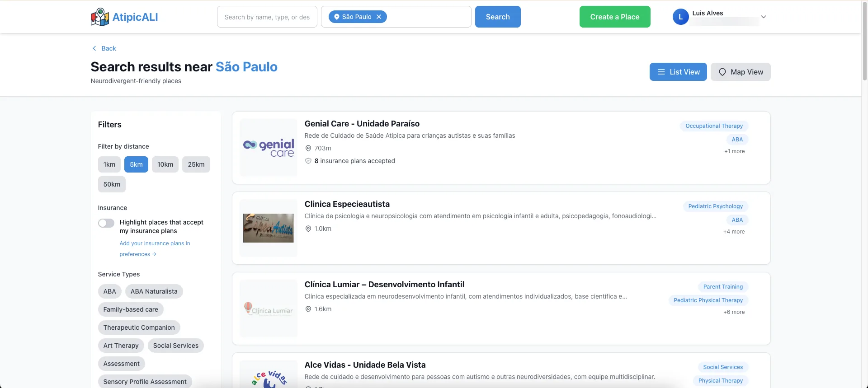Image resolution: width=868 pixels, height=388 pixels.
Task: Click Physical Therapy tag on Alce Vidas card
Action: coord(721,381)
